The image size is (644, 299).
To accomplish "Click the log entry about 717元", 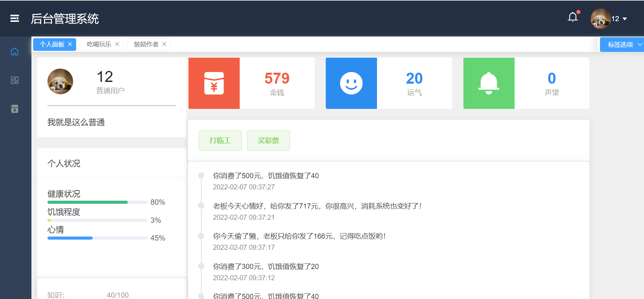I will click(x=317, y=206).
